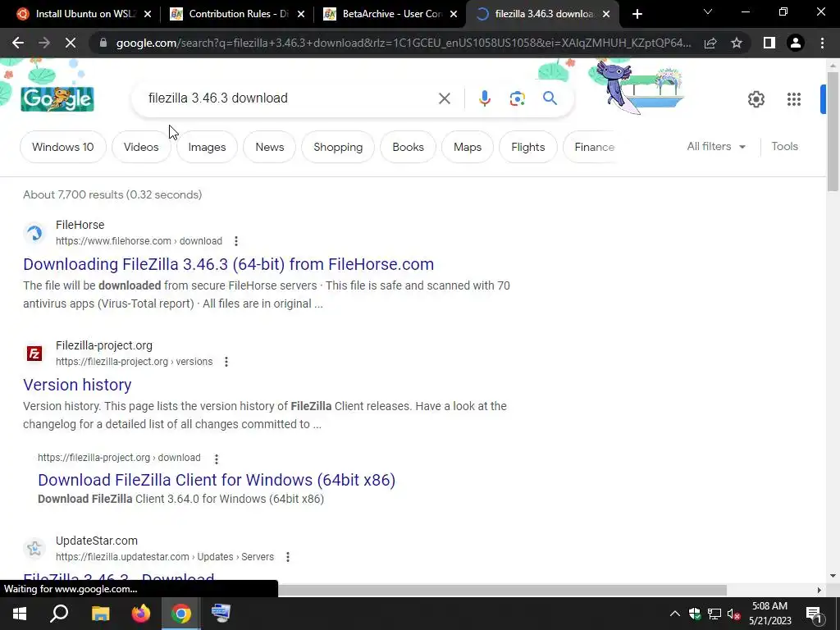Open Google quick settings gear
This screenshot has height=630, width=840.
[756, 99]
